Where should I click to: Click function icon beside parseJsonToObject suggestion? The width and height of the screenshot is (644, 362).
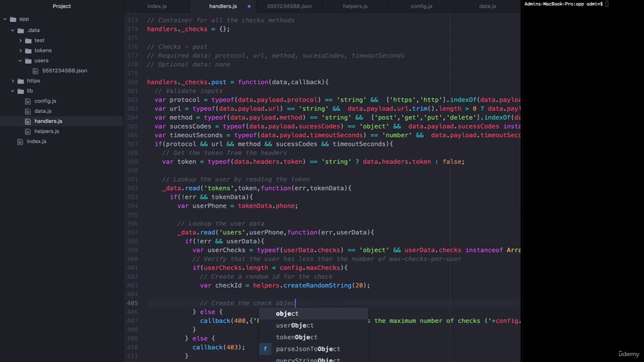pos(265,349)
